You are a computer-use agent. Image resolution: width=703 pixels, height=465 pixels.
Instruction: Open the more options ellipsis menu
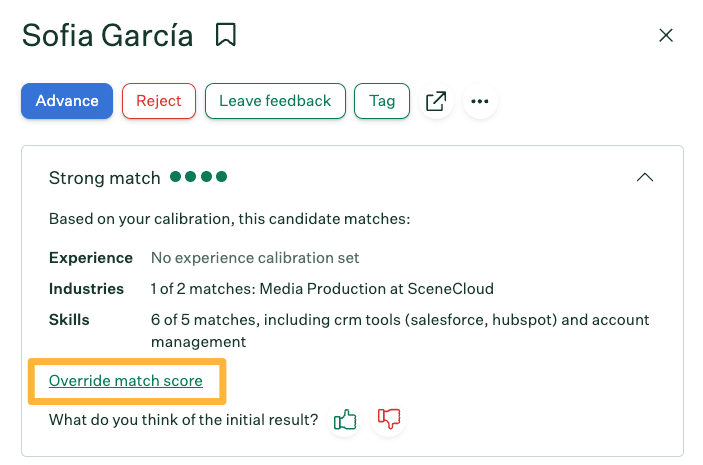pos(480,101)
